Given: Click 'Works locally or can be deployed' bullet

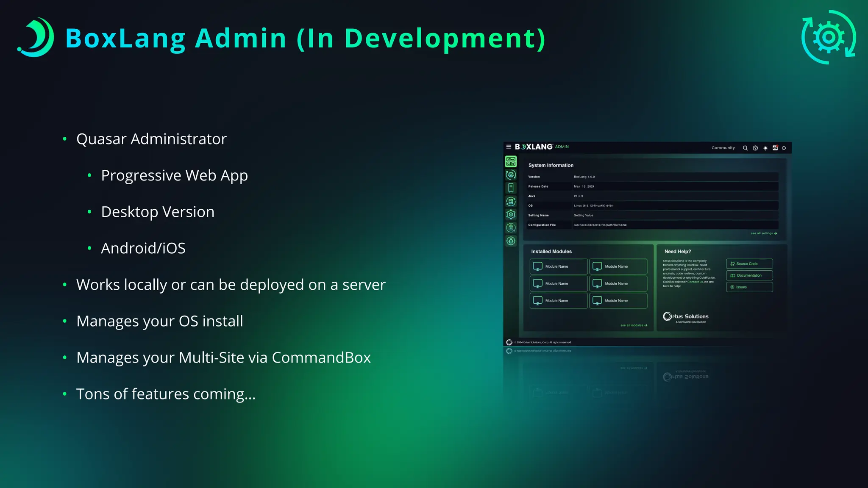Looking at the screenshot, I should point(231,285).
